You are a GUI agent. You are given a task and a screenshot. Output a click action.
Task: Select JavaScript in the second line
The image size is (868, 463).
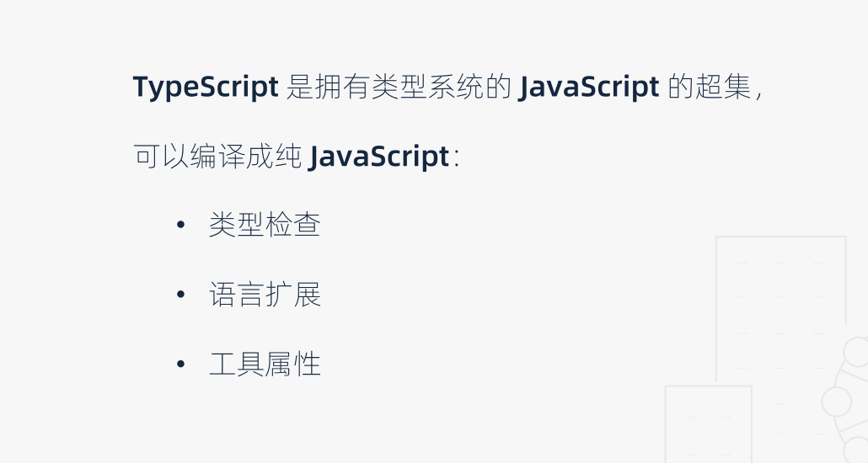point(378,157)
